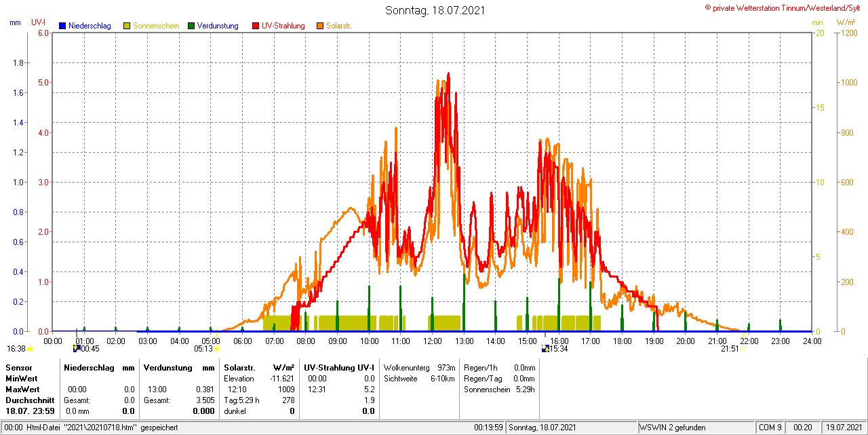The image size is (868, 435).
Task: Click the MaxWert row label
Action: point(22,390)
